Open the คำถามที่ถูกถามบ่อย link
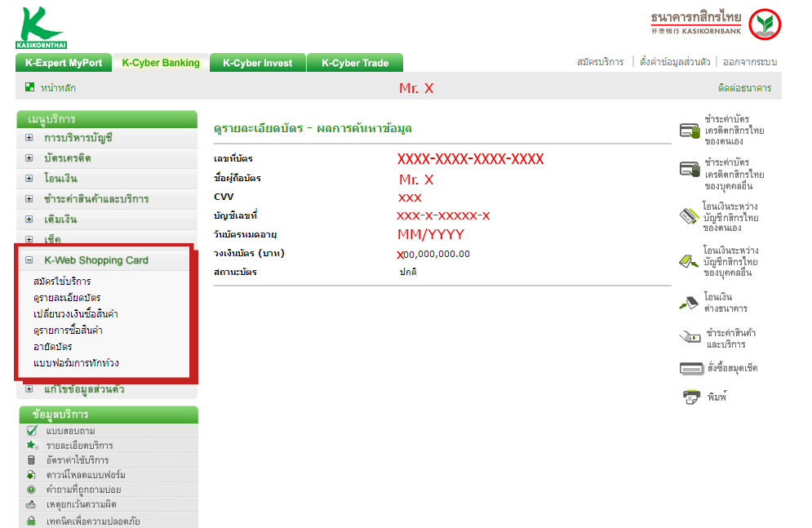812x528 pixels. (83, 489)
